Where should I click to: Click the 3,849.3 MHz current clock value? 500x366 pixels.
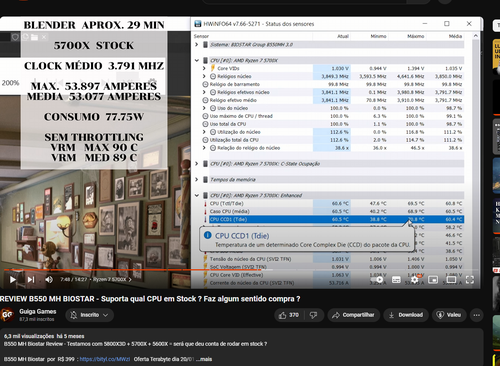[x=335, y=76]
